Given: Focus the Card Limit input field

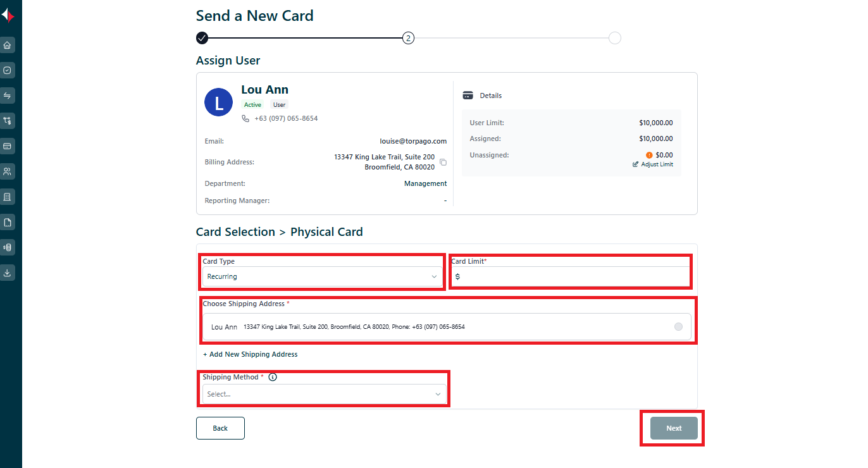Looking at the screenshot, I should [571, 276].
